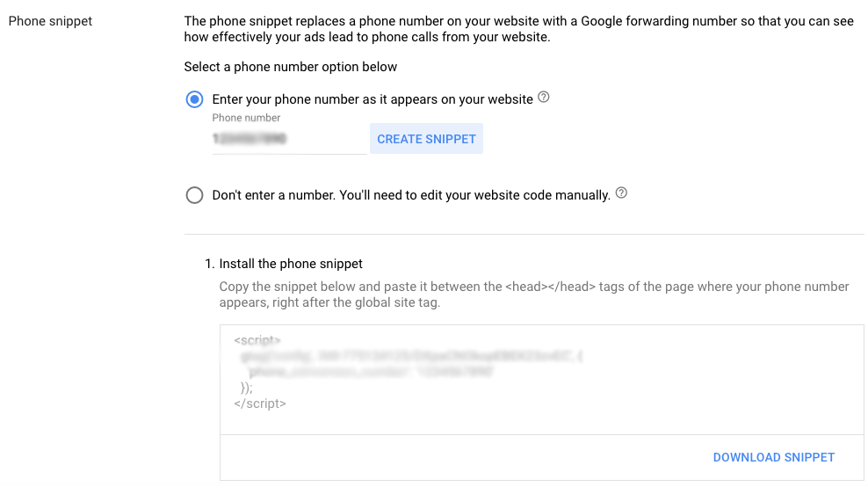Click the 'Phone snippet' section title
The height and width of the screenshot is (487, 868).
tap(50, 21)
